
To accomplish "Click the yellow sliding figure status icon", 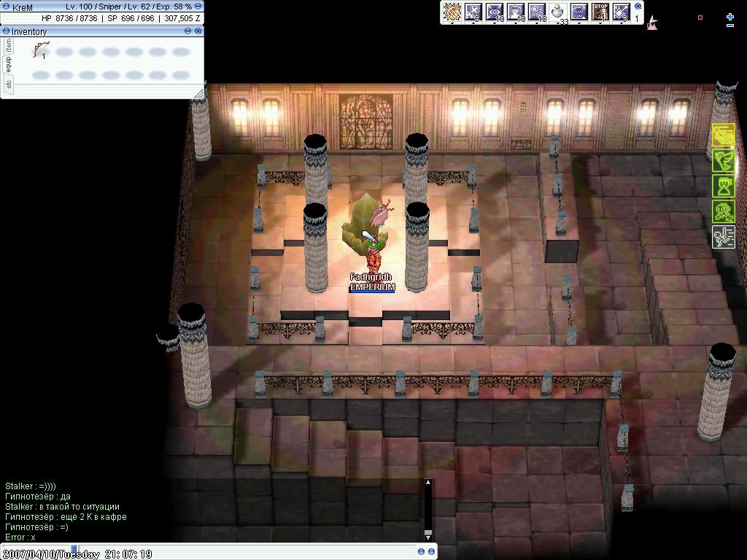I will tap(724, 135).
